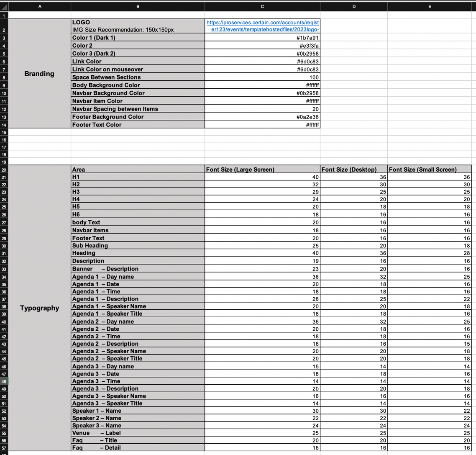Select the Space Between Sections value 100
476x455 pixels.
pos(262,77)
